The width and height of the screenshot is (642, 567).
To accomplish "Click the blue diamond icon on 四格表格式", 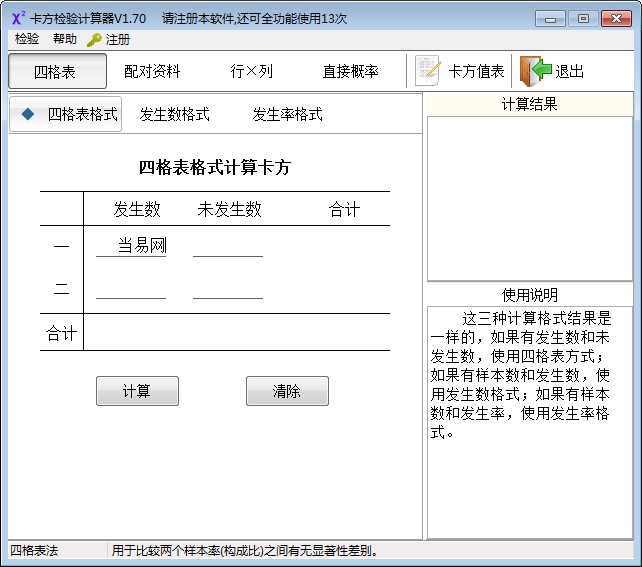I will (x=28, y=114).
